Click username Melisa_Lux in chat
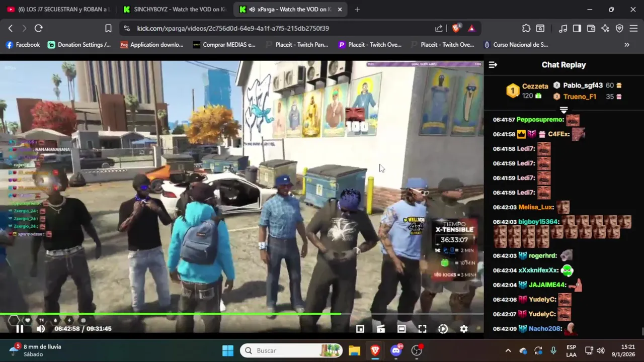The image size is (644, 362). tap(536, 207)
